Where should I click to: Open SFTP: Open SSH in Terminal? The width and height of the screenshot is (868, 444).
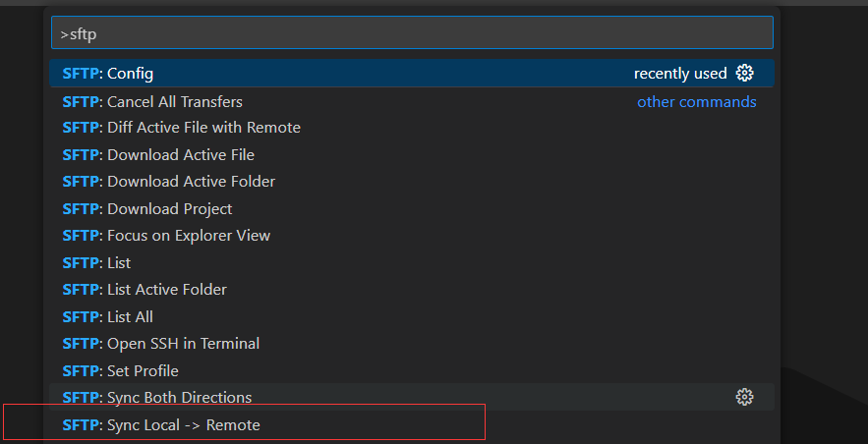click(x=412, y=344)
